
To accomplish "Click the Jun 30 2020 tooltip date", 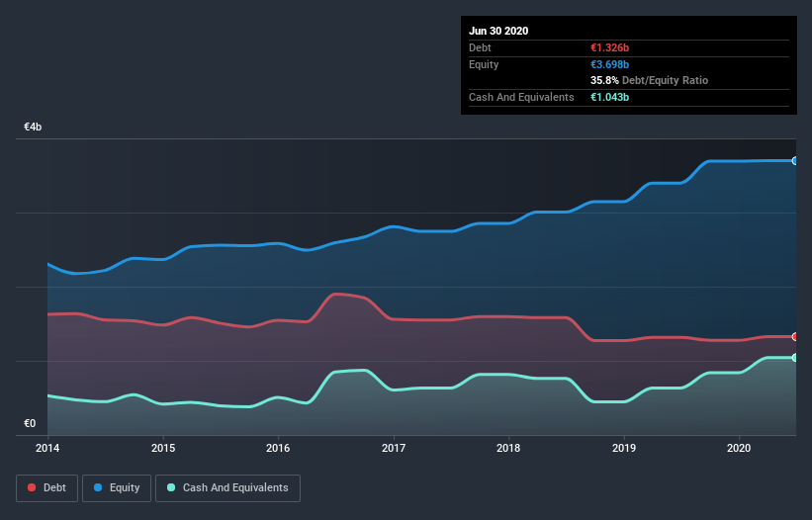I will coord(498,31).
